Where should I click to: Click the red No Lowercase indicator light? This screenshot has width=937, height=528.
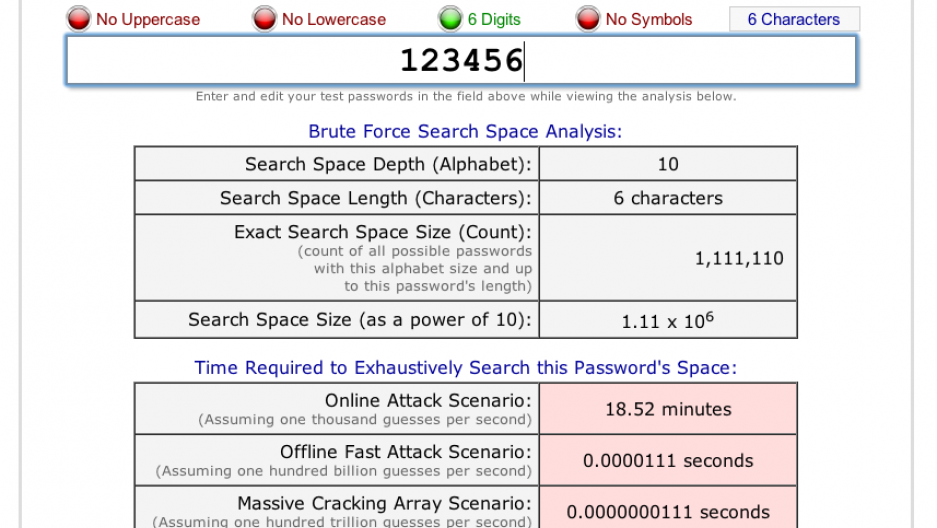(264, 19)
